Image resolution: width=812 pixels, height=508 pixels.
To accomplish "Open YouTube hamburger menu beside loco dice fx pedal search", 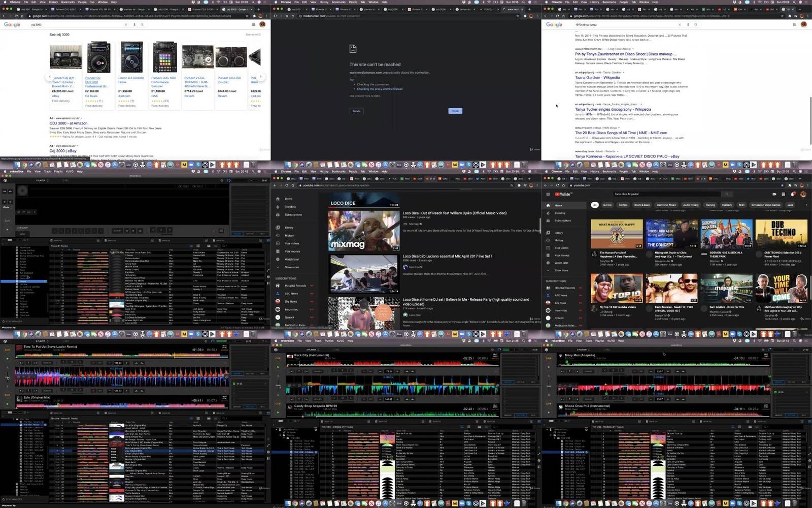I will tap(548, 194).
